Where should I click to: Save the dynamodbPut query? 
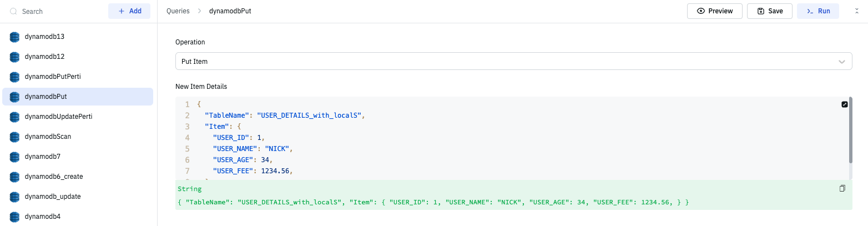click(x=769, y=11)
